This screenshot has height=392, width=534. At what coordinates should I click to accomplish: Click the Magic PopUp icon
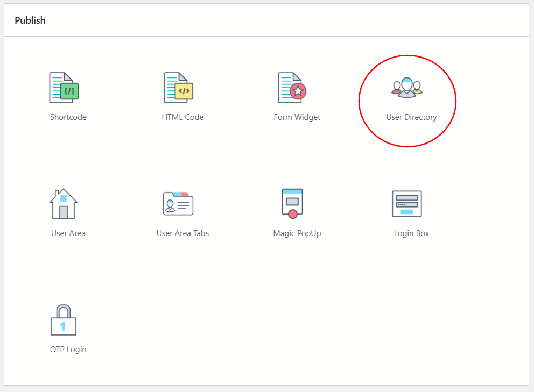(x=292, y=203)
